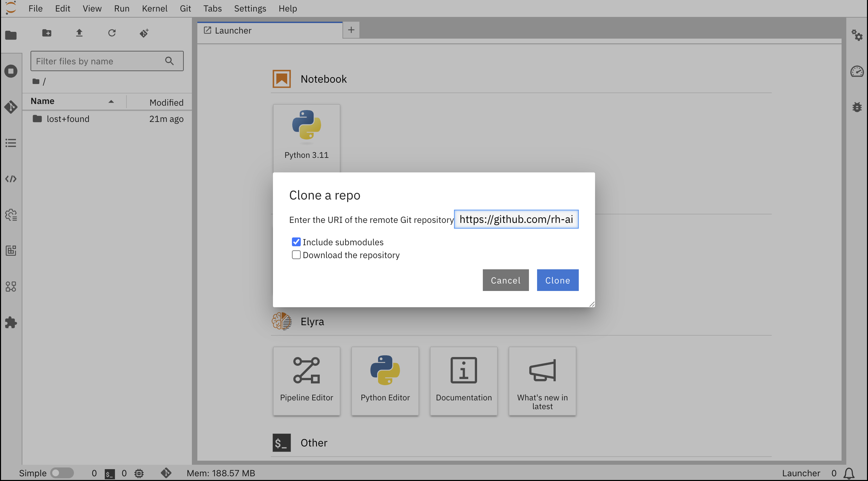The width and height of the screenshot is (868, 481).
Task: Click the repository URI input field
Action: pos(516,219)
